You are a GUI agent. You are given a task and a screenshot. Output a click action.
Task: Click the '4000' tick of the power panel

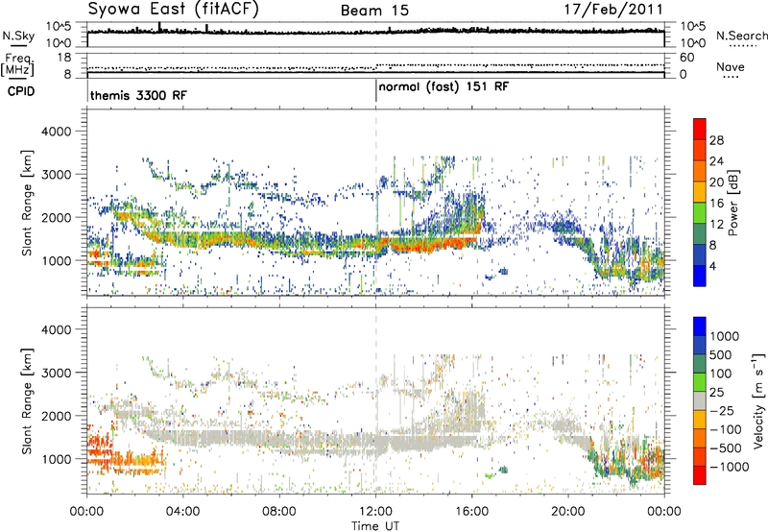56,132
